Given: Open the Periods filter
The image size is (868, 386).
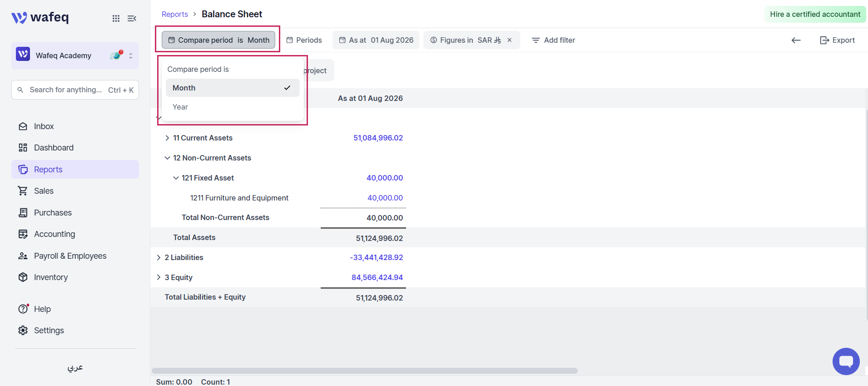Looking at the screenshot, I should pos(304,40).
